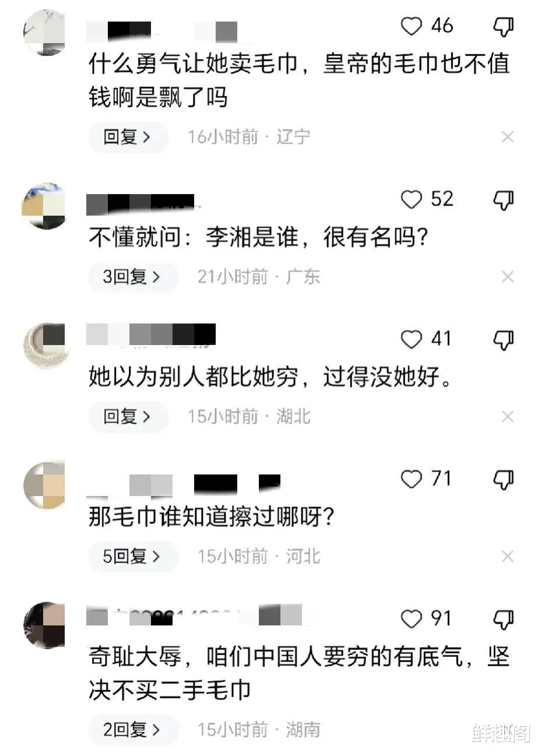Expand the 3回复 replies under Guangdong comment
The image size is (541, 756).
coord(133,276)
